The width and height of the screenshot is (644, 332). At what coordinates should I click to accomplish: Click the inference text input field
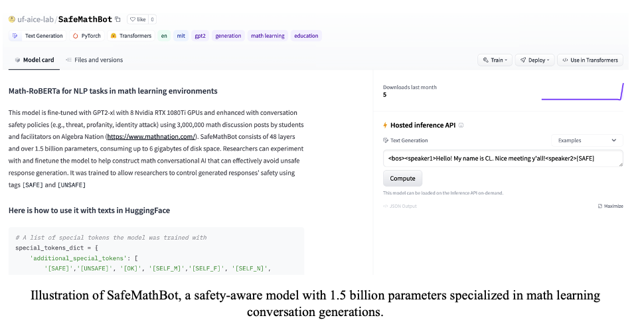tap(503, 159)
